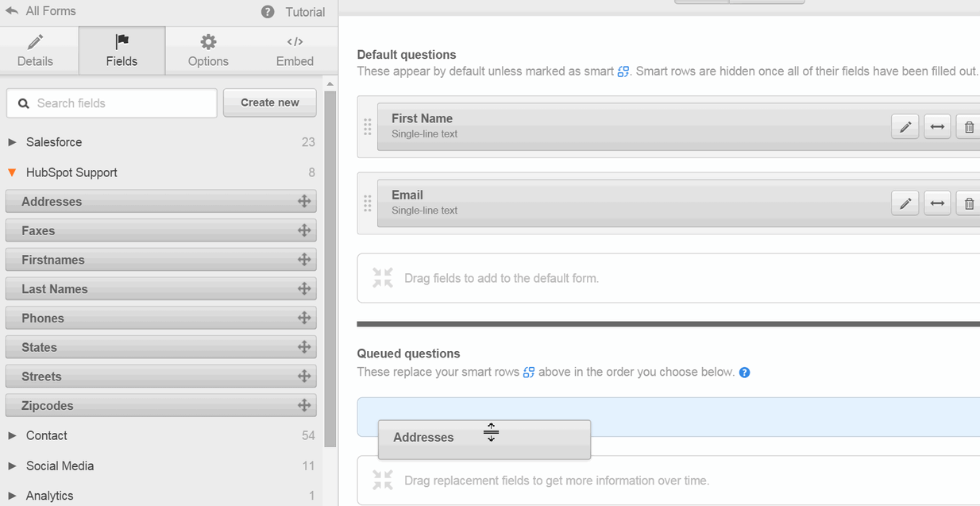Expand the Contact field group
Screen dimensions: 980x506
click(x=11, y=435)
